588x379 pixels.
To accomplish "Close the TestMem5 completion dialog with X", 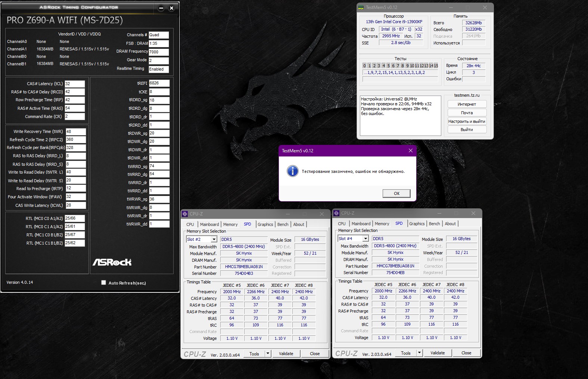I will click(410, 150).
